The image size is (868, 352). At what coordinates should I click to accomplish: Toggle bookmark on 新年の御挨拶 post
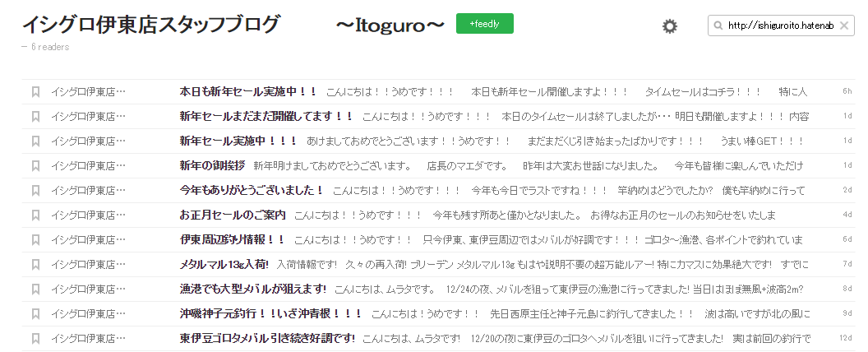[35, 166]
